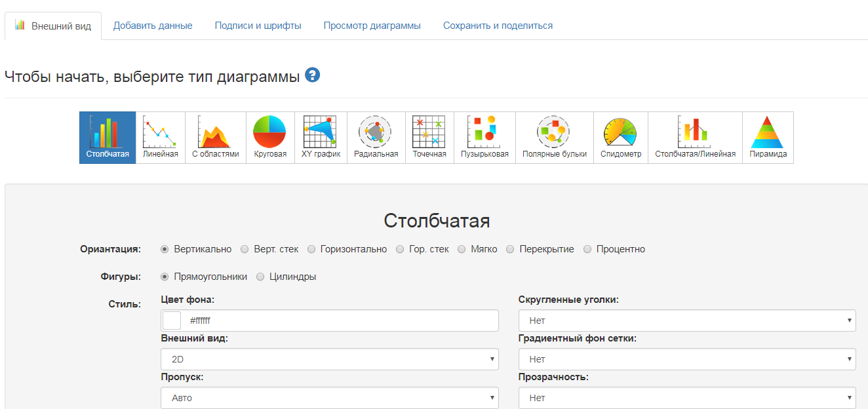This screenshot has height=409, width=868.
Task: Select the Спидометр chart type icon
Action: click(620, 136)
